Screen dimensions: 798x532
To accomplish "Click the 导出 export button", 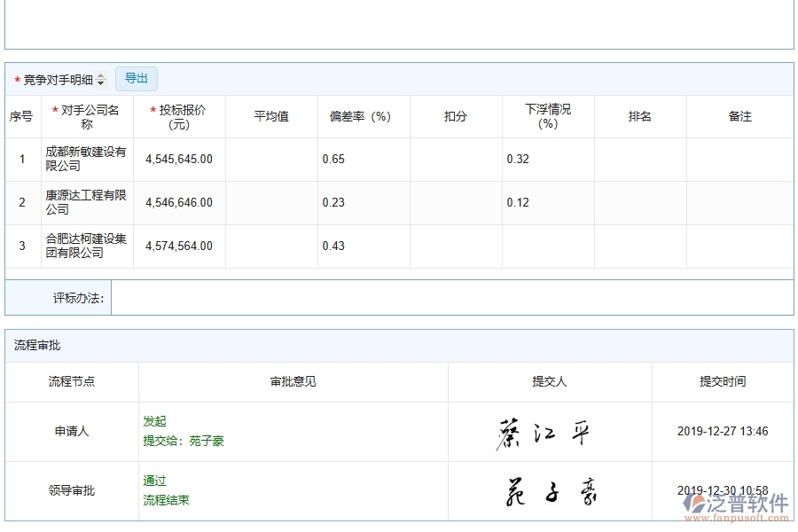I will [137, 79].
